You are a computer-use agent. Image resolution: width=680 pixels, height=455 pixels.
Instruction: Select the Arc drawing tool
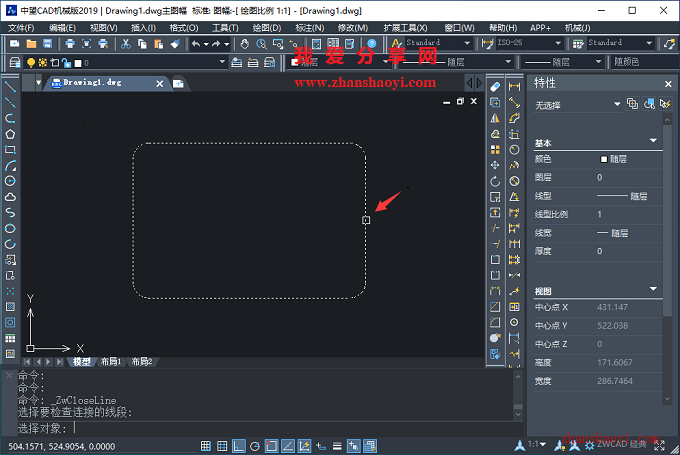click(x=10, y=165)
